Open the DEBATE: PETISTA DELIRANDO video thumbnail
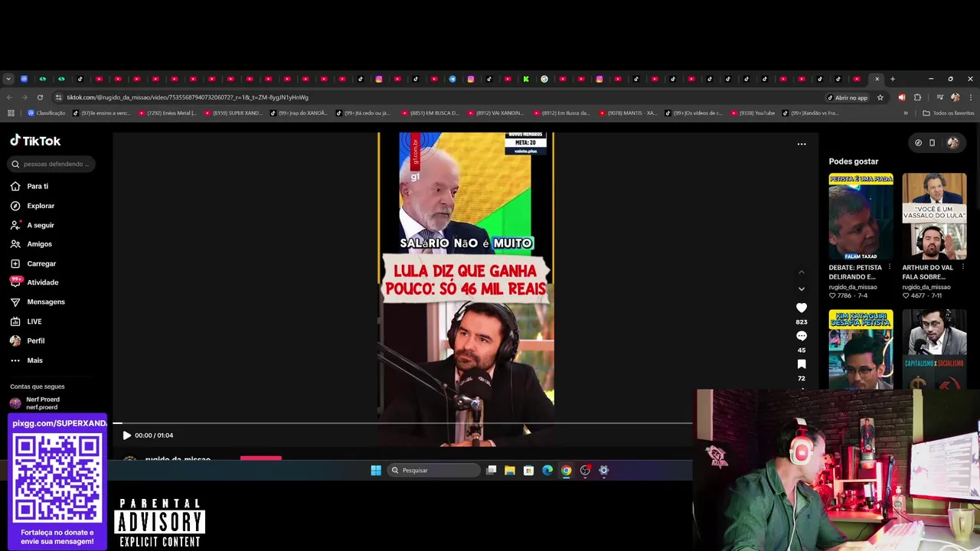 click(861, 217)
